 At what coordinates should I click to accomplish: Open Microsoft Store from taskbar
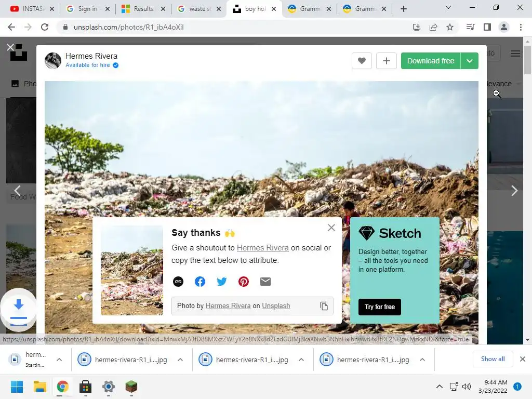point(86,387)
